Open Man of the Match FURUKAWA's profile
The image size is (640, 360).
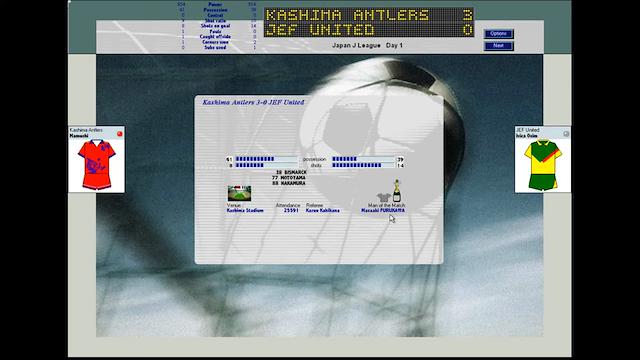383,211
